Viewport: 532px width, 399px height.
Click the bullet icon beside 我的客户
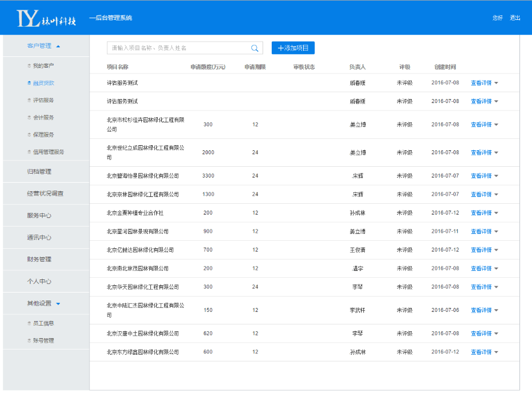click(29, 66)
